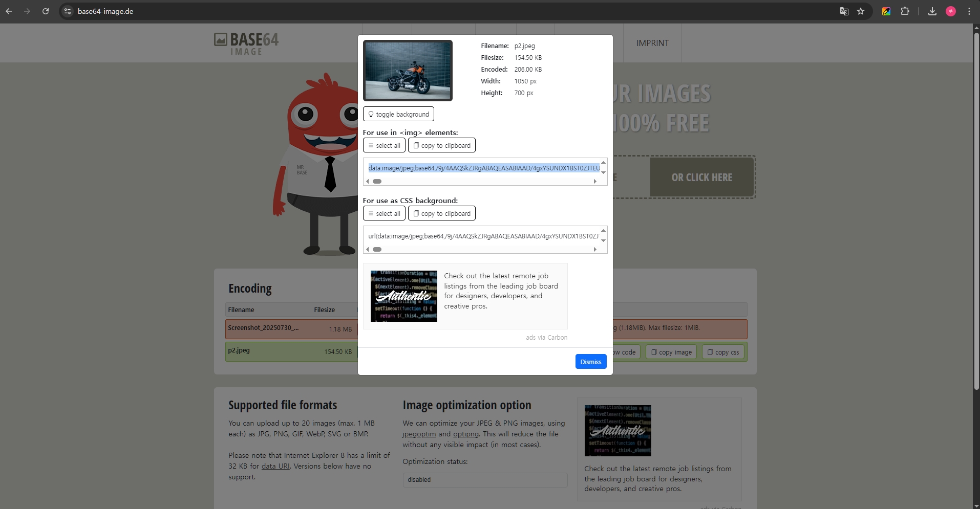Select Screenshot_20250730 row filename
This screenshot has height=509, width=980.
click(263, 328)
